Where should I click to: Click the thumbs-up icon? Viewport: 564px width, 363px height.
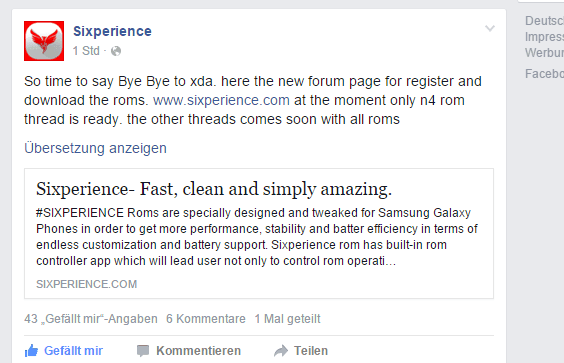(x=31, y=350)
